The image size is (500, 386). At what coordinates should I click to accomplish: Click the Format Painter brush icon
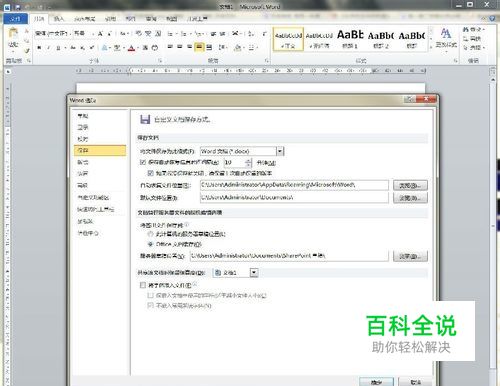[x=27, y=50]
